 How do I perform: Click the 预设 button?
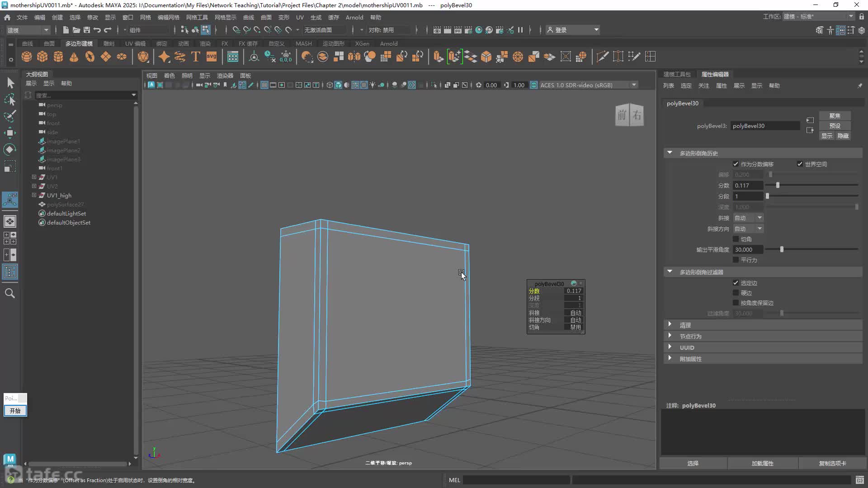[835, 126]
